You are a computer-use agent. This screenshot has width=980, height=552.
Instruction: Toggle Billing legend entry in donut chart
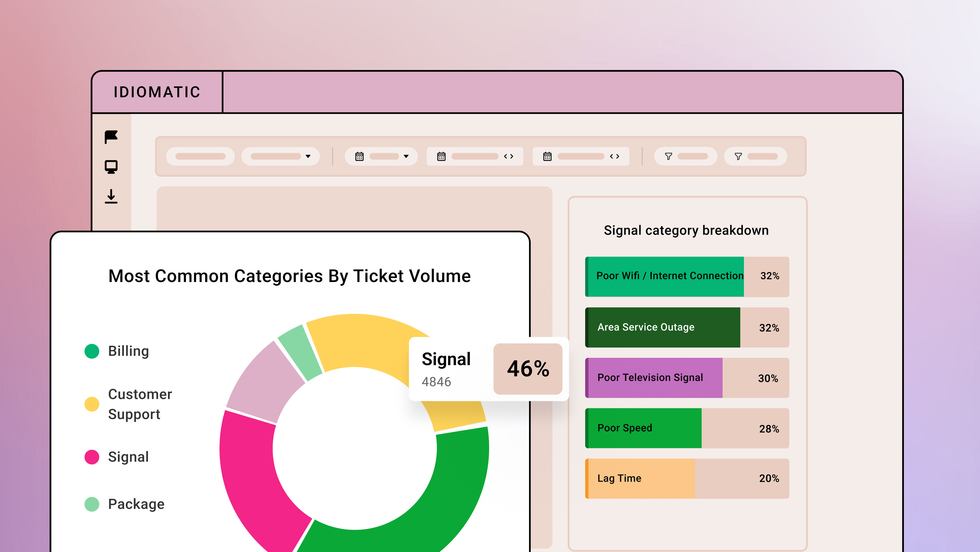coord(128,351)
